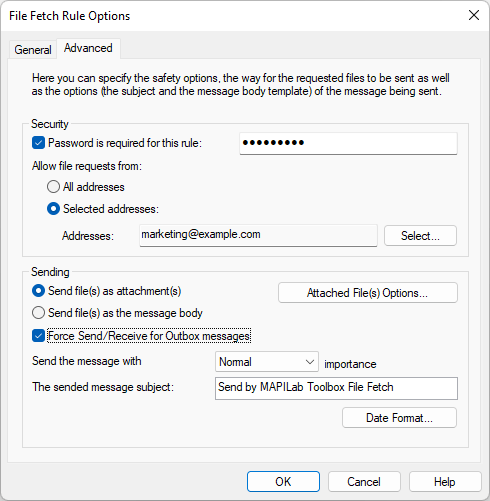Switch to the General tab
Image resolution: width=490 pixels, height=501 pixels.
(33, 50)
